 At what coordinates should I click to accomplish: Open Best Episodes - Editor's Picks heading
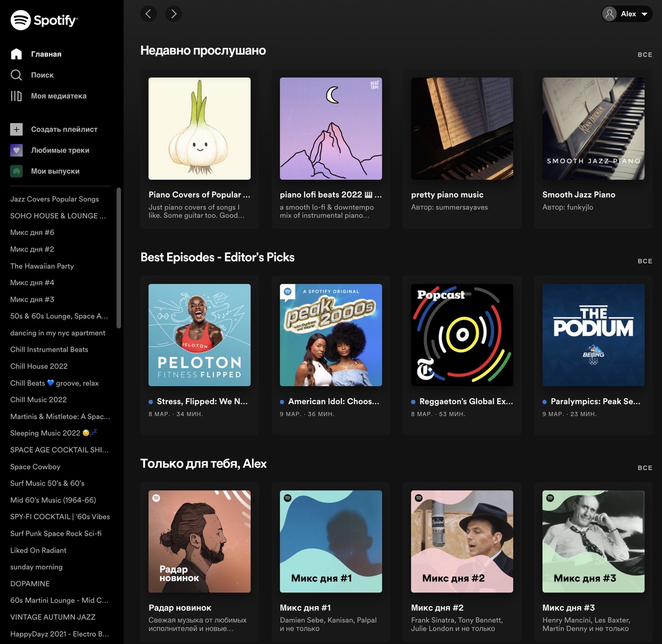pos(217,257)
